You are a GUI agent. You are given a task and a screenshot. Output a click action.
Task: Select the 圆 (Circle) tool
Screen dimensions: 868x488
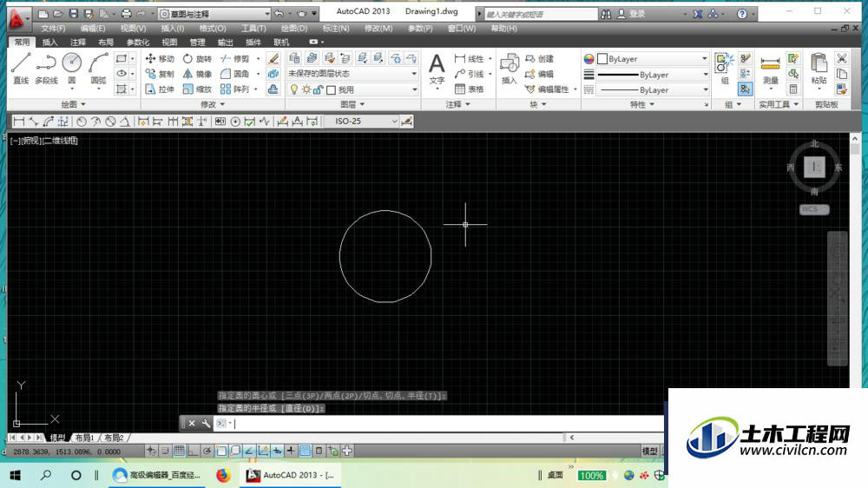tap(72, 69)
